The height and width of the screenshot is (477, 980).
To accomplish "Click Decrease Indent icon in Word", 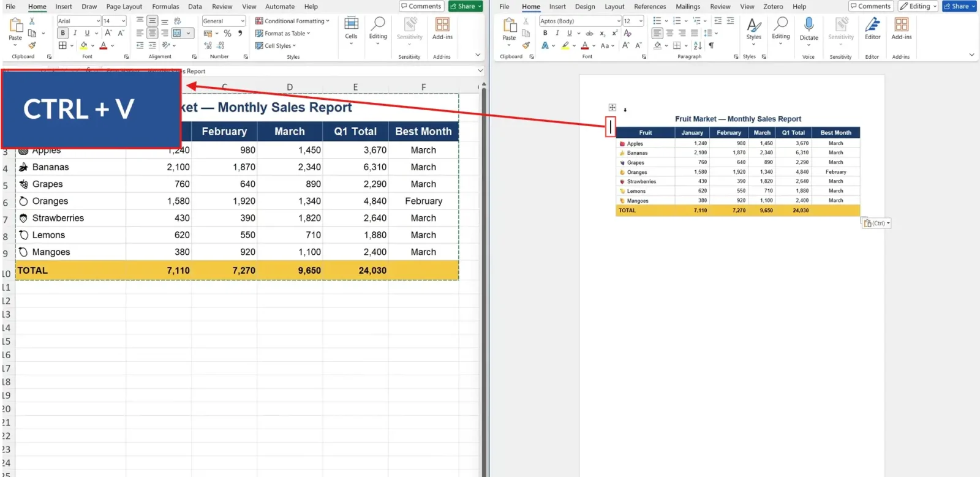I will tap(718, 21).
